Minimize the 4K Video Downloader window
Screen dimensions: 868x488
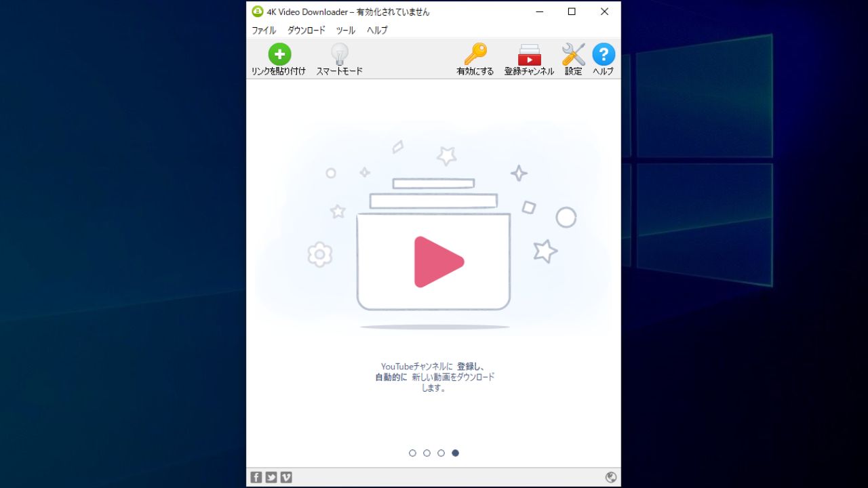coord(540,12)
